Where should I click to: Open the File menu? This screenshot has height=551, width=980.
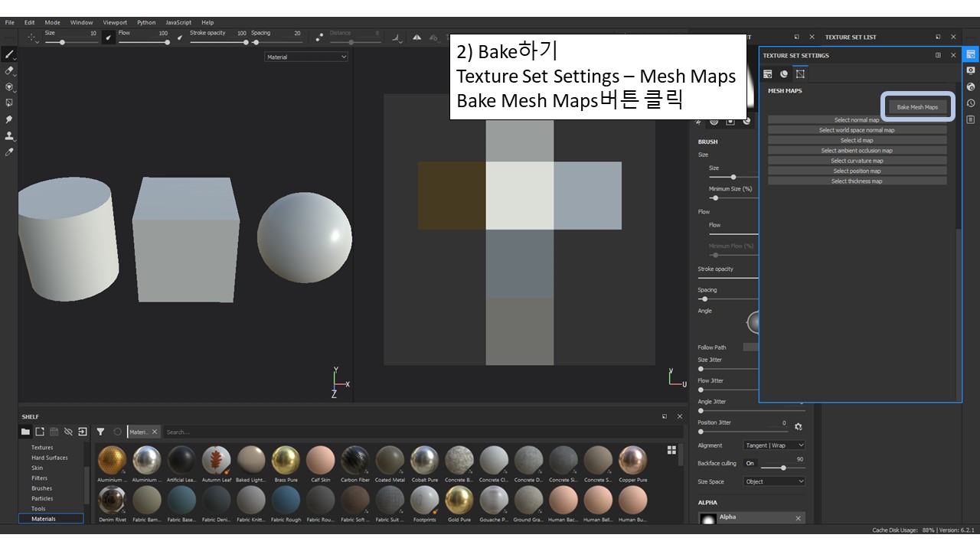[10, 22]
